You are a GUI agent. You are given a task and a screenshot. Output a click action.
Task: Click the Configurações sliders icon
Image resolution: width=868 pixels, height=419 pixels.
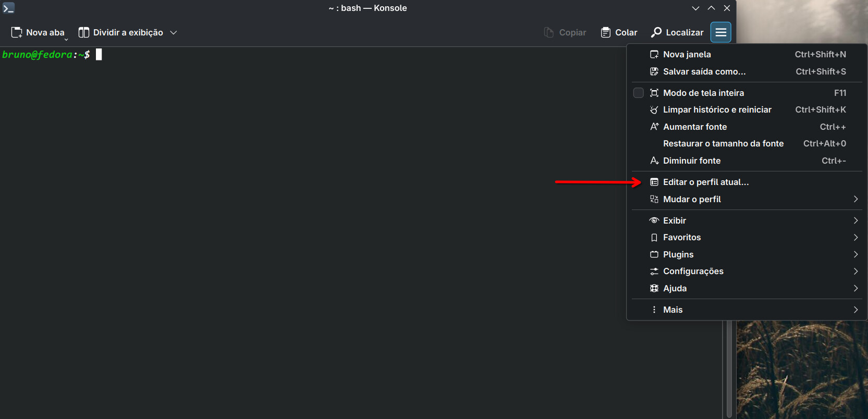coord(654,271)
